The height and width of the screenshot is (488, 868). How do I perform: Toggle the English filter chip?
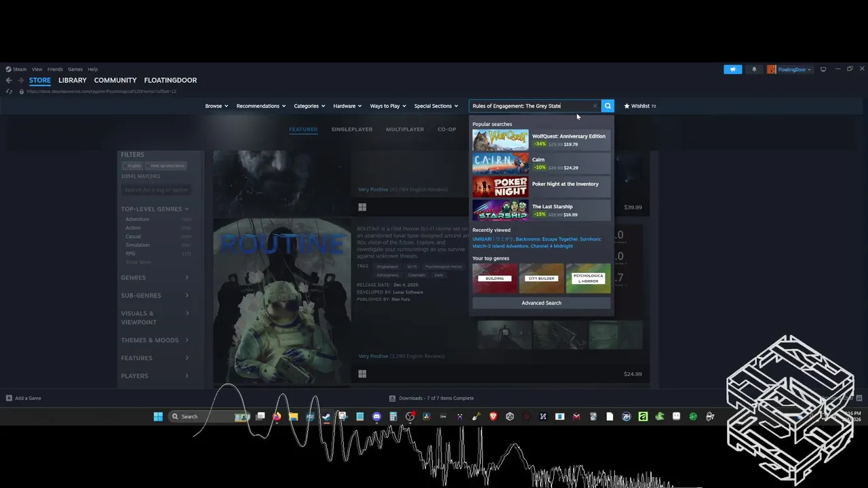pos(134,165)
